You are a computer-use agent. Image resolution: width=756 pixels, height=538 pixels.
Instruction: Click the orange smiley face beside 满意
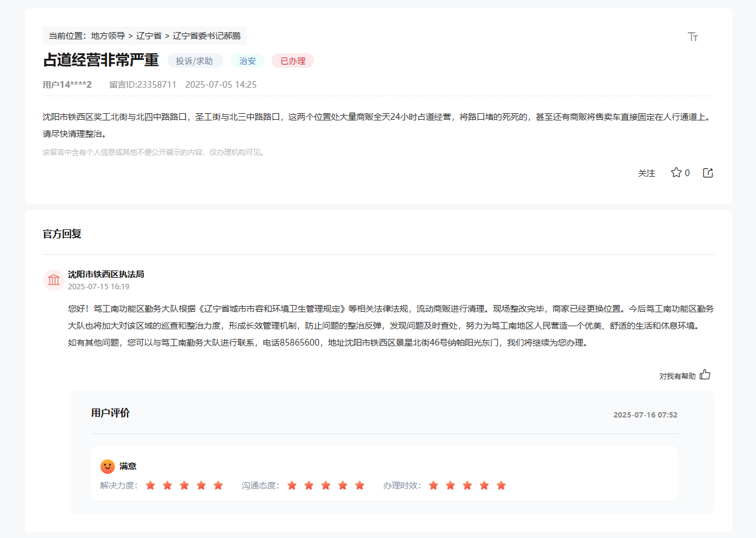tap(106, 465)
